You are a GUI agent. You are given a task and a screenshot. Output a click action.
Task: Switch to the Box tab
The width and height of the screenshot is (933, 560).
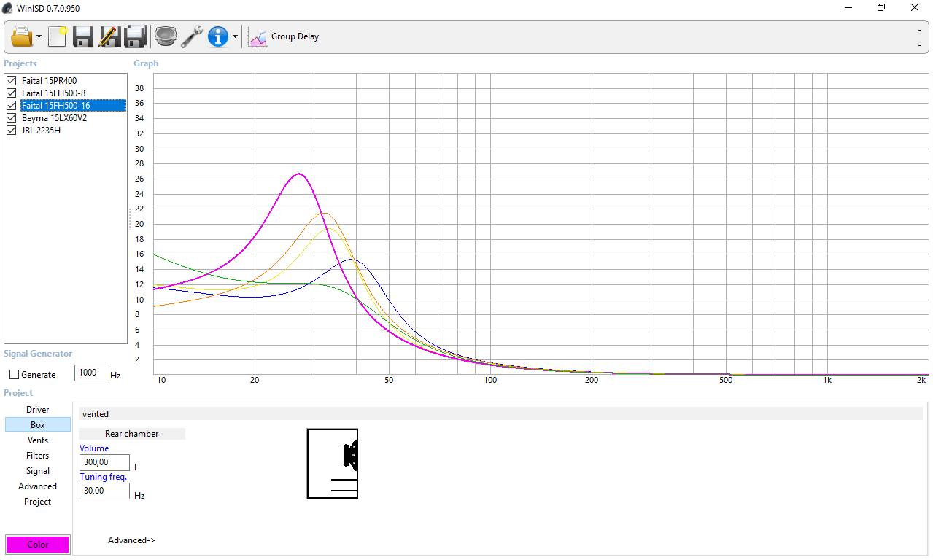[x=38, y=425]
